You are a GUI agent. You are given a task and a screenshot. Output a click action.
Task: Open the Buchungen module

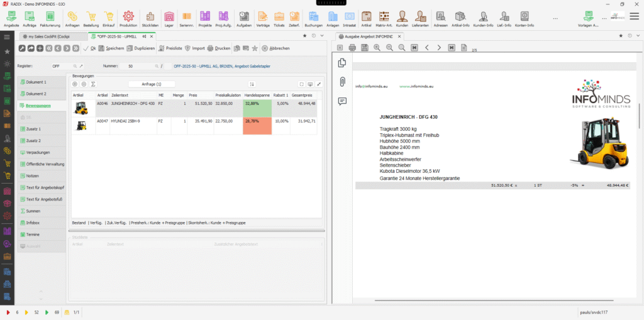coord(314,19)
